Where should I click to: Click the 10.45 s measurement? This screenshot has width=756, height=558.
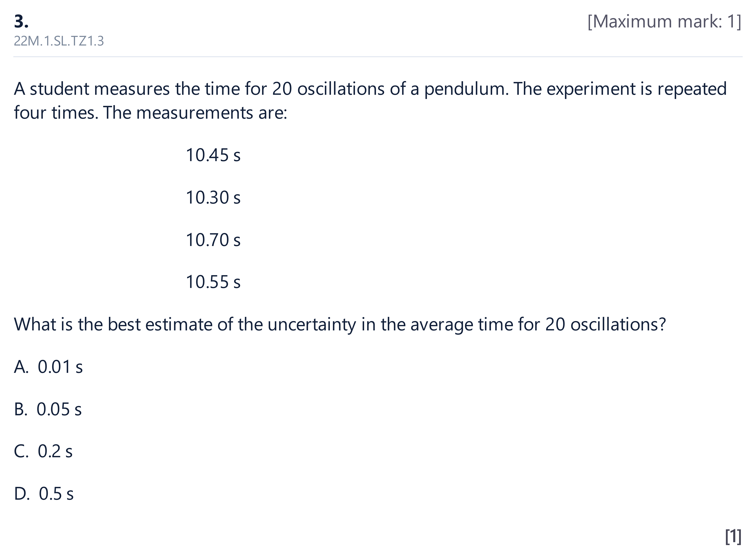[213, 155]
